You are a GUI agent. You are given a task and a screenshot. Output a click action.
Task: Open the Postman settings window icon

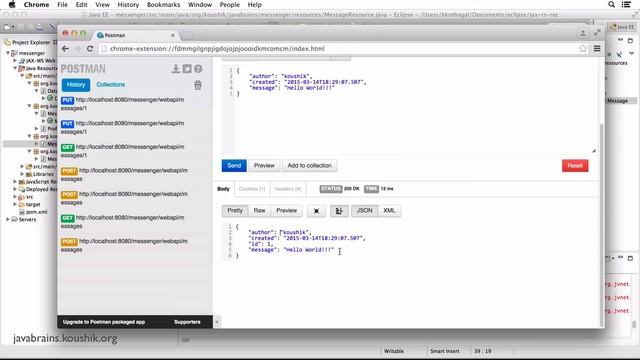(x=187, y=69)
